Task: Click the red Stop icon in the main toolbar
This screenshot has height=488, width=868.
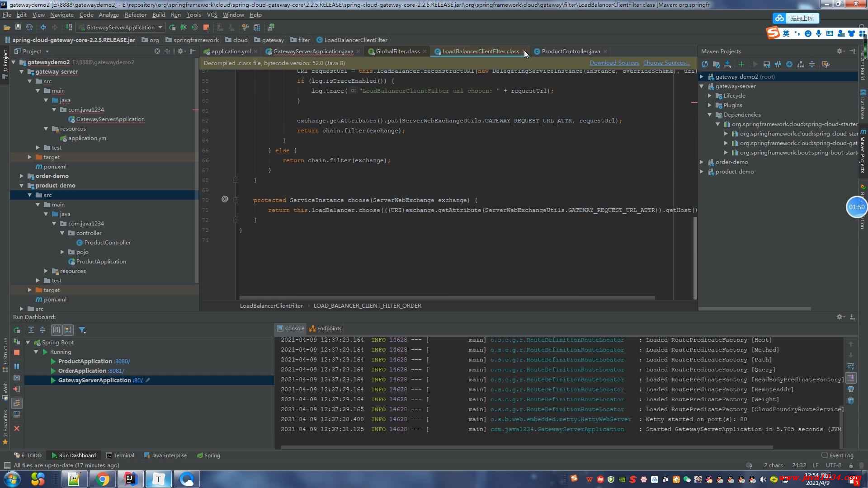Action: 206,28
